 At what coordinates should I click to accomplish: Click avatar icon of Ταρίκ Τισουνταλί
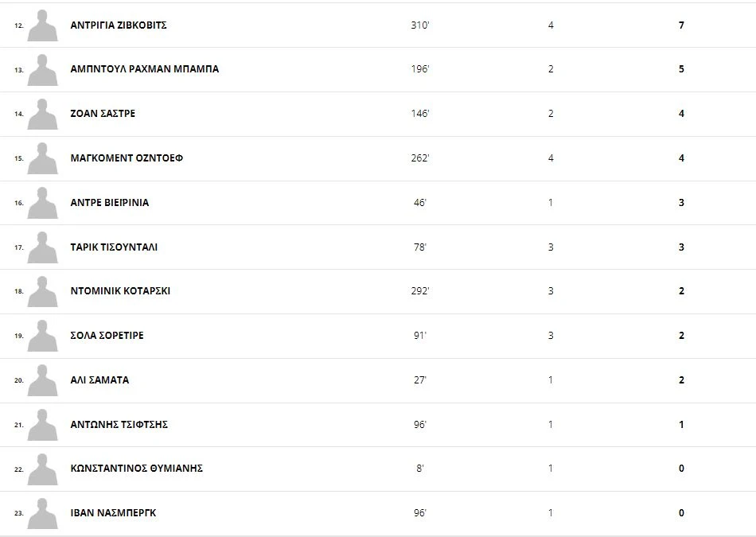[42, 247]
